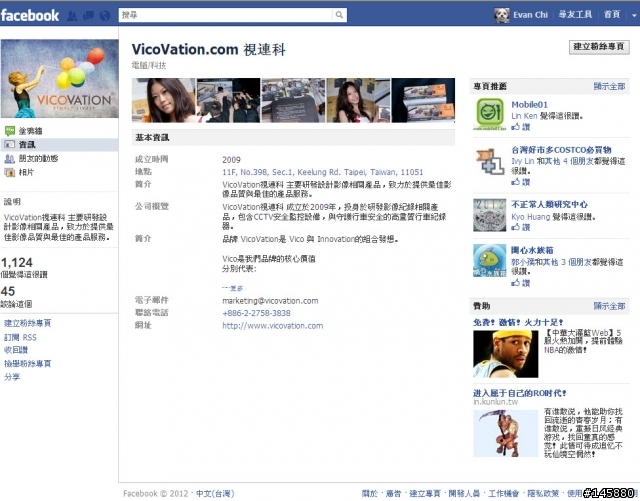This screenshot has height=501, width=640.
Task: Open 廣告 advertising footer link
Action: pos(393,494)
